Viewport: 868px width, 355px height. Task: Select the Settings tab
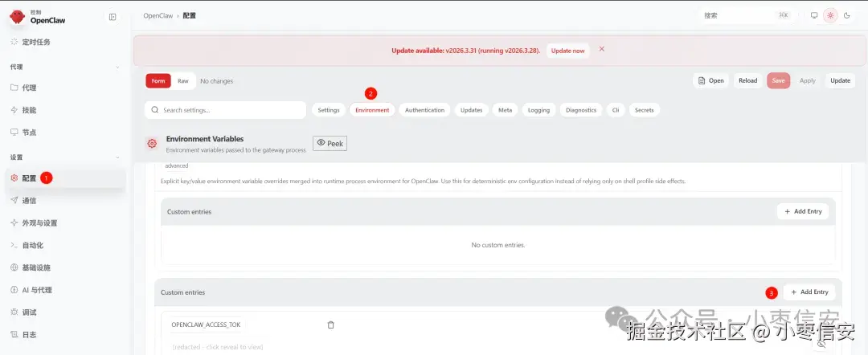pos(329,110)
